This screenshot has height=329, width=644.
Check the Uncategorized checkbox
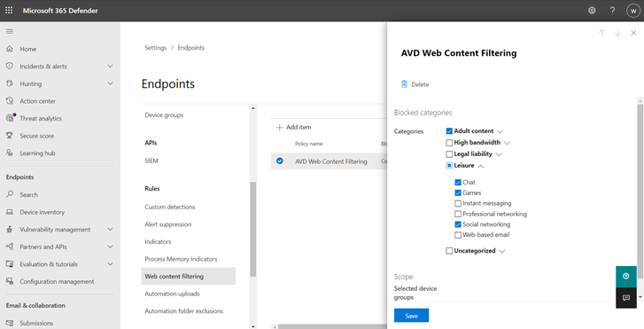449,251
